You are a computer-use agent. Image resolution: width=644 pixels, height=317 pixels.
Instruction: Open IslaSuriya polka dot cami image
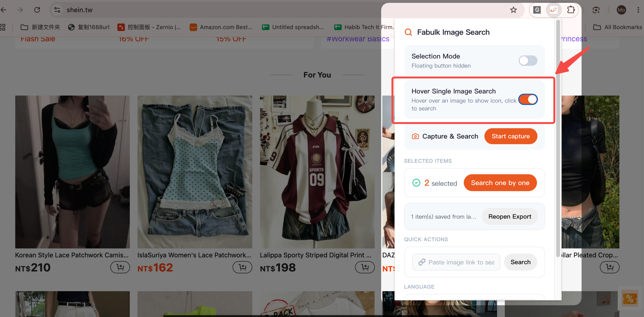coord(195,172)
